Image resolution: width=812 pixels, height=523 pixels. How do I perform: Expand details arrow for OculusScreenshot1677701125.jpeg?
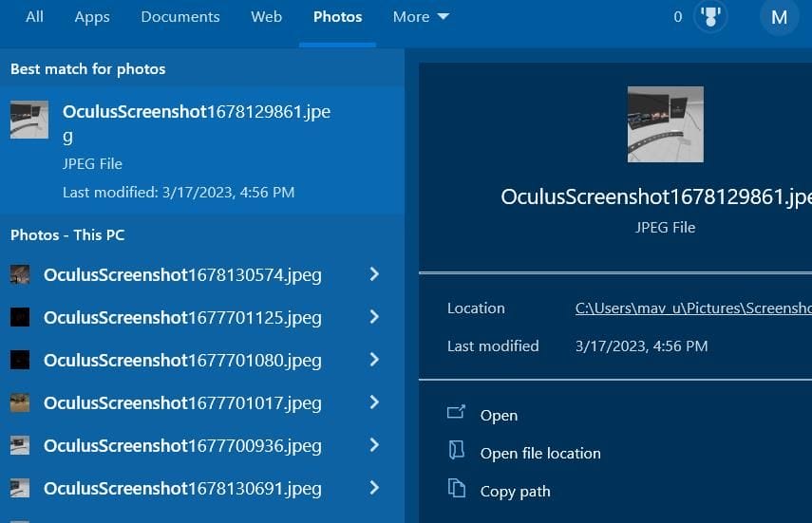pyautogui.click(x=374, y=316)
